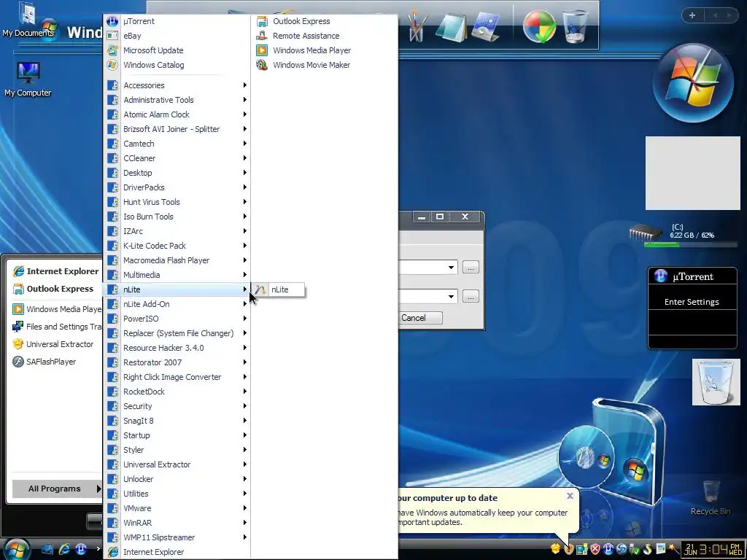Open Outlook Express in second column
This screenshot has width=747, height=560.
click(x=324, y=21)
